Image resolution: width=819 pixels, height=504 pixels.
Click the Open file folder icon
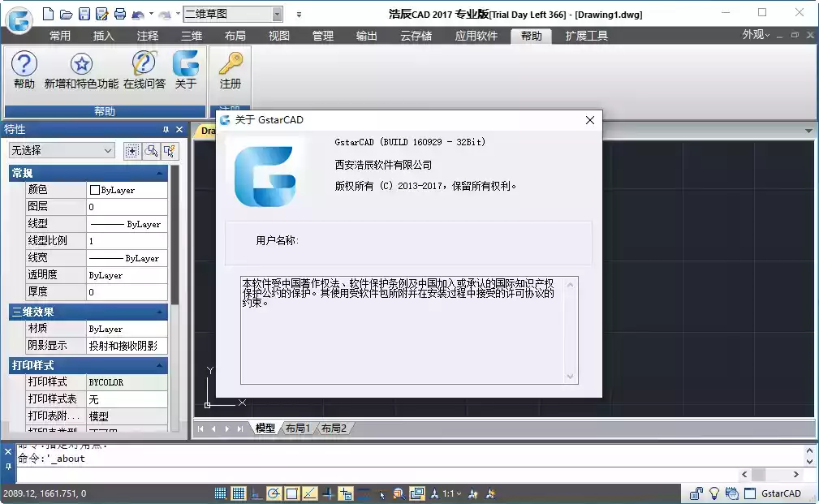66,14
